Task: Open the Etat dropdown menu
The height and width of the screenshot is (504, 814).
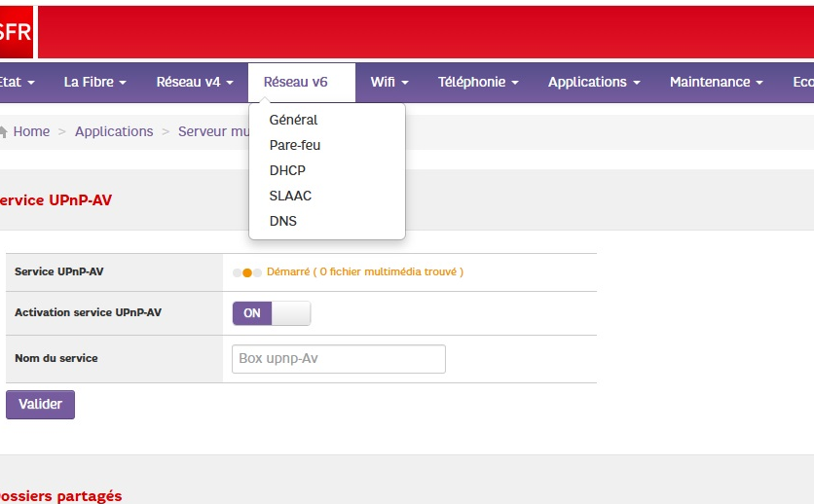Action: (18, 83)
